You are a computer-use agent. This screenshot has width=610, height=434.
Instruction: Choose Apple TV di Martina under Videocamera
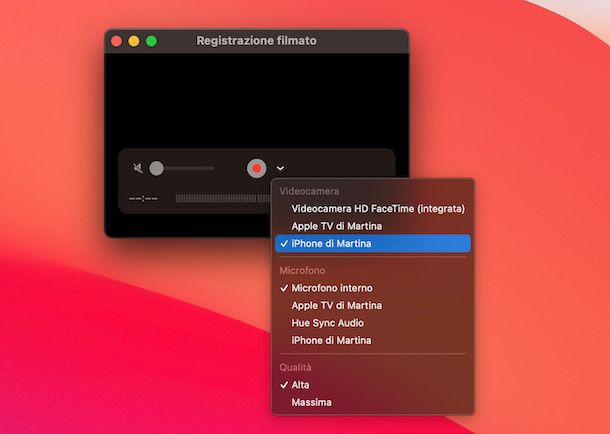(x=373, y=226)
